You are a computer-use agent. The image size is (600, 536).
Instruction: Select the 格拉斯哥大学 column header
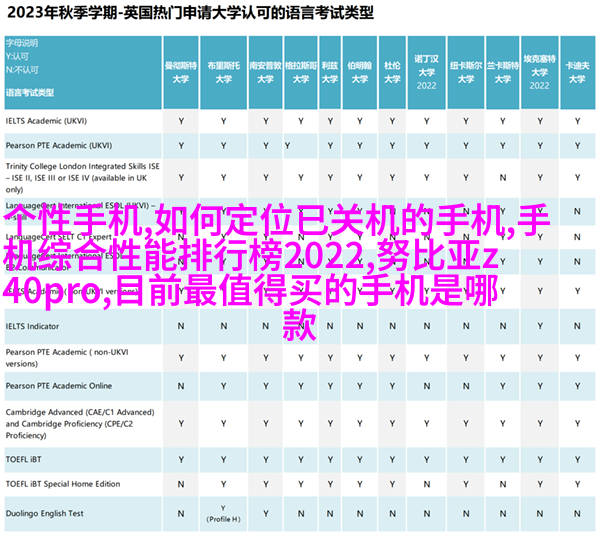click(x=301, y=73)
